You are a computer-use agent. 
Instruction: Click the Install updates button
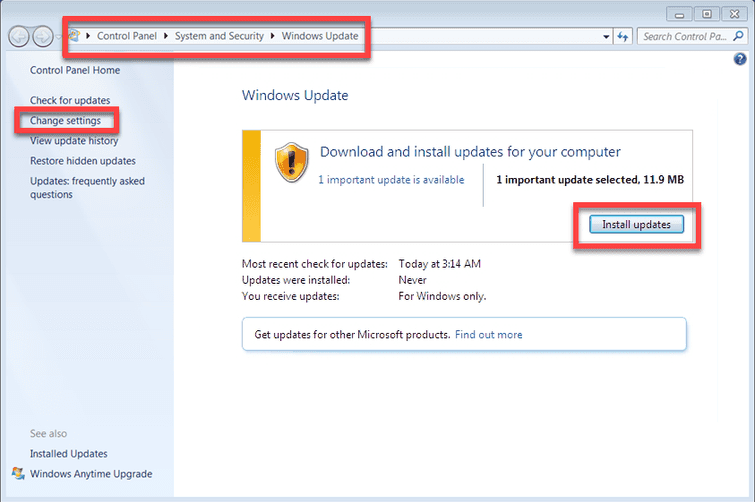(636, 224)
